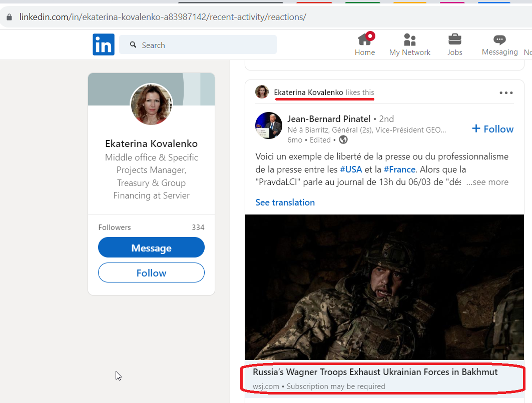This screenshot has width=532, height=403.
Task: Click the soldier article image
Action: tap(384, 287)
